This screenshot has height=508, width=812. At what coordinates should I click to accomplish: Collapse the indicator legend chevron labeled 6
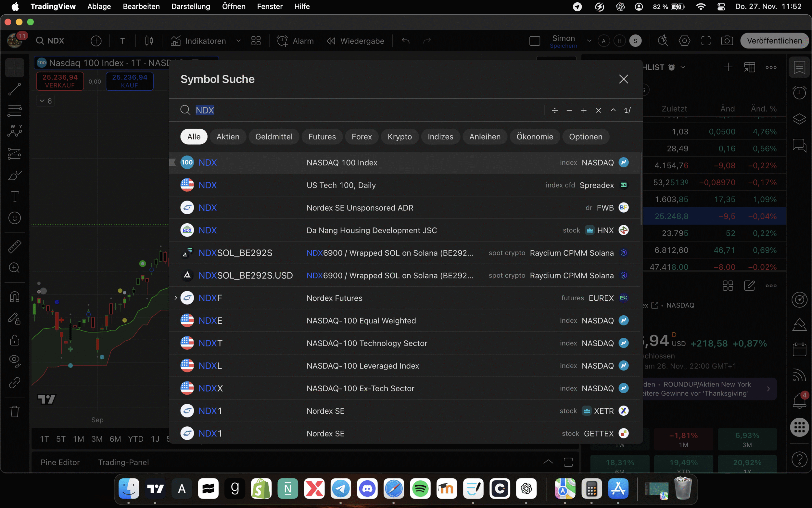click(x=42, y=101)
